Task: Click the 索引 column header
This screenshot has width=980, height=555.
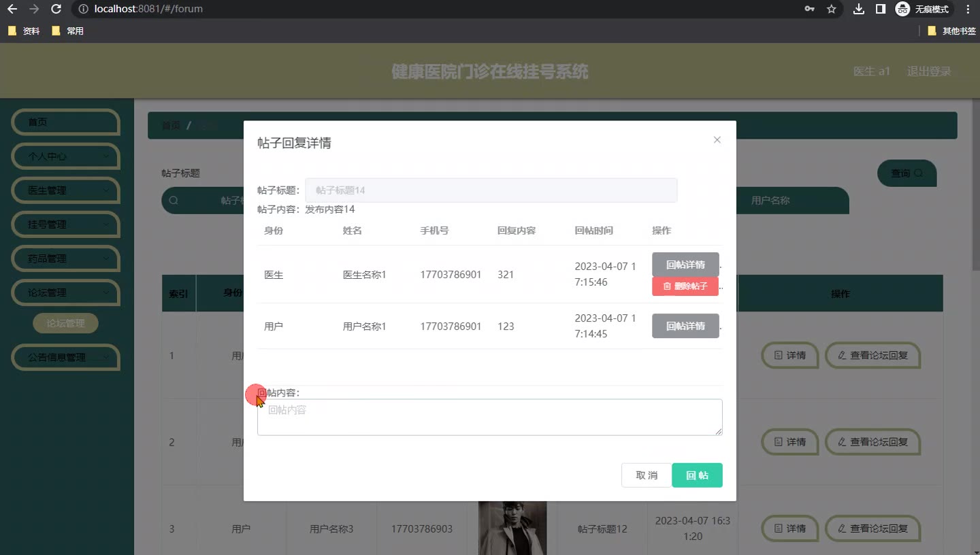Action: [178, 294]
